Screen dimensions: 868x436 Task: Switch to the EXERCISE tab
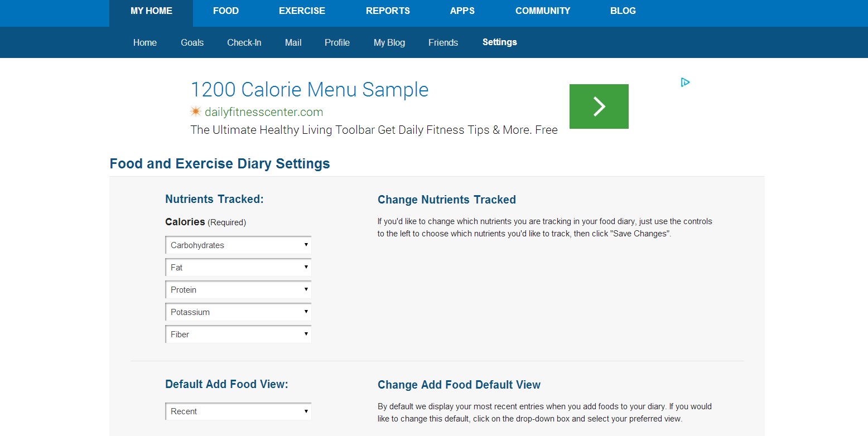(x=302, y=11)
